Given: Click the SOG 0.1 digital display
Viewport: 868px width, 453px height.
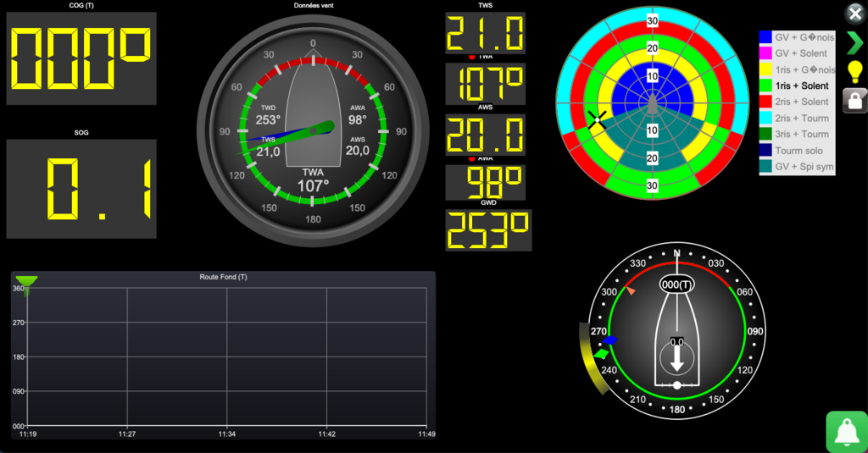Looking at the screenshot, I should point(81,189).
